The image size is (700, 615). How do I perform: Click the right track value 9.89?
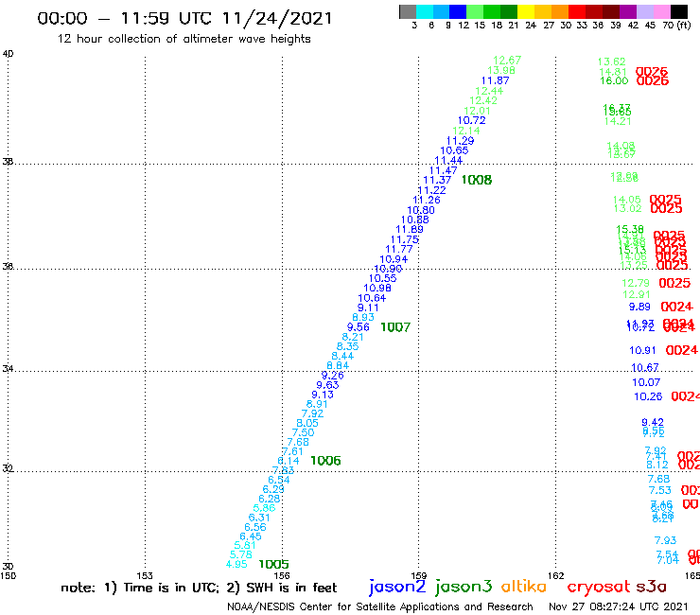pos(639,307)
